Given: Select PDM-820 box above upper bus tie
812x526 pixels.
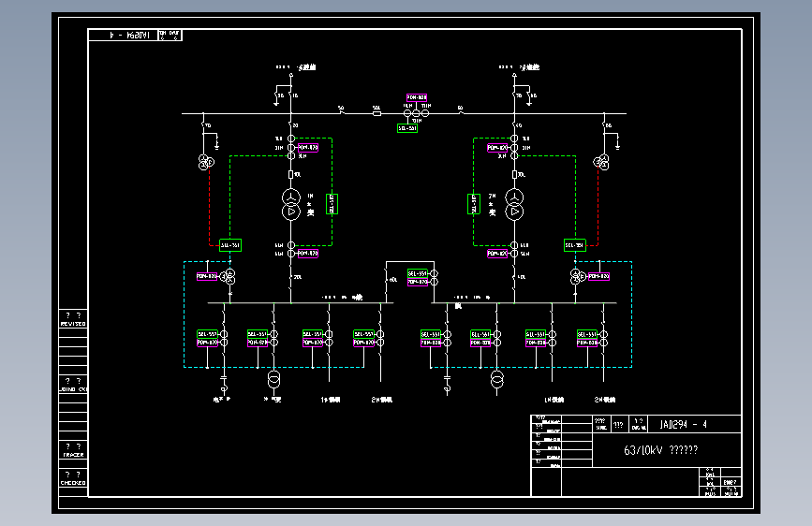Looking at the screenshot, I should coord(417,97).
